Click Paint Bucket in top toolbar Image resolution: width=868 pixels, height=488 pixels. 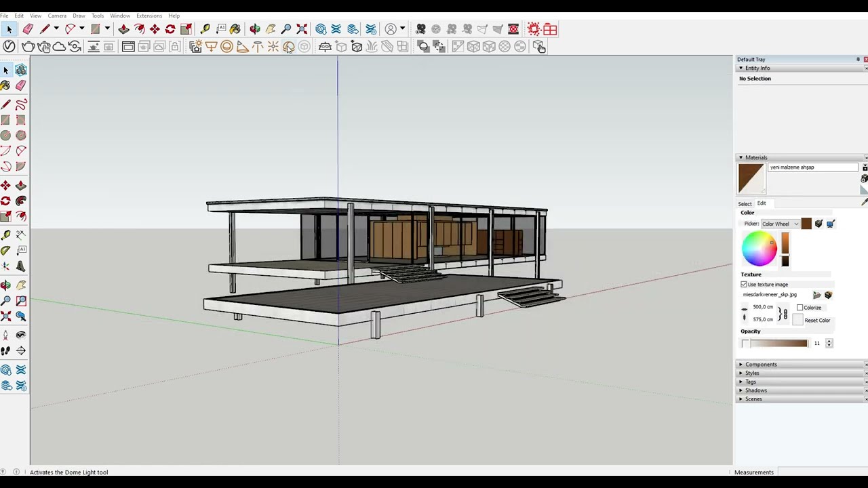(x=235, y=28)
